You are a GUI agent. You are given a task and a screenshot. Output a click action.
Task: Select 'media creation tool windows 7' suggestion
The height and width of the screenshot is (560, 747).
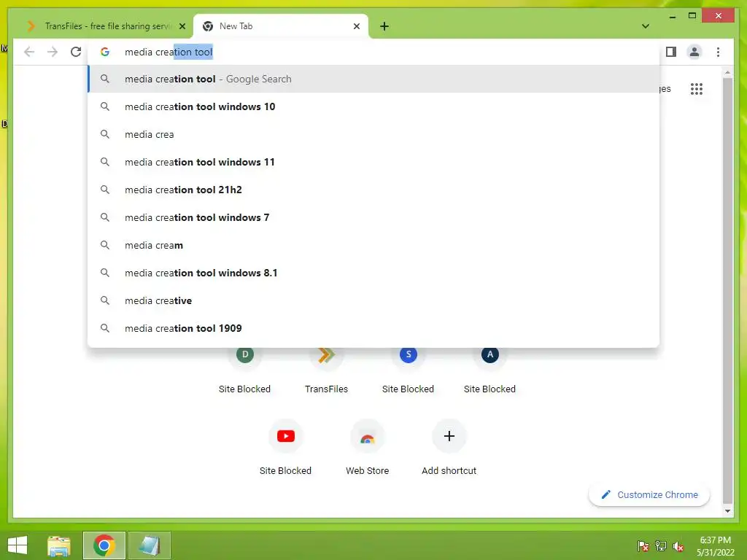(x=374, y=217)
